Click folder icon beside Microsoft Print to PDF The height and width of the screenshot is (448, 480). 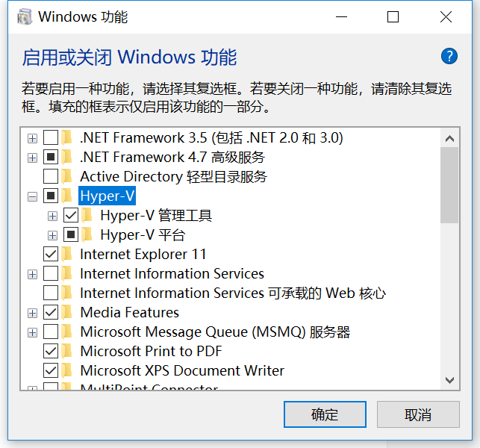pyautogui.click(x=66, y=351)
